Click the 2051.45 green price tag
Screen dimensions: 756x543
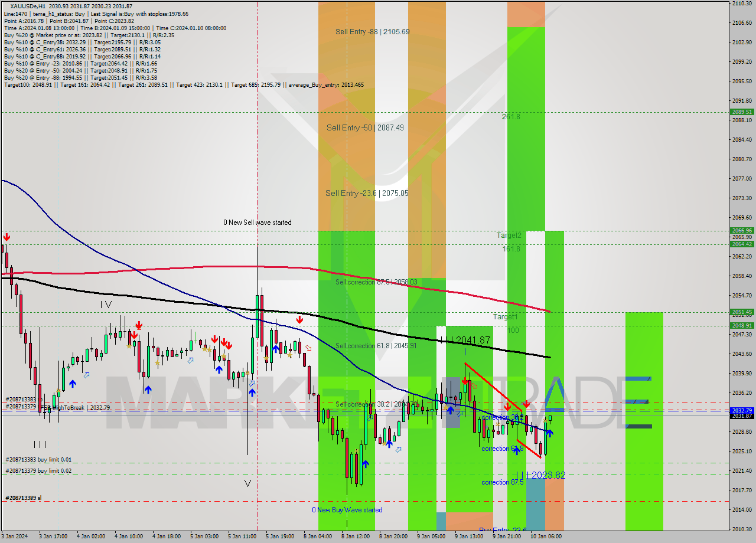pos(742,312)
